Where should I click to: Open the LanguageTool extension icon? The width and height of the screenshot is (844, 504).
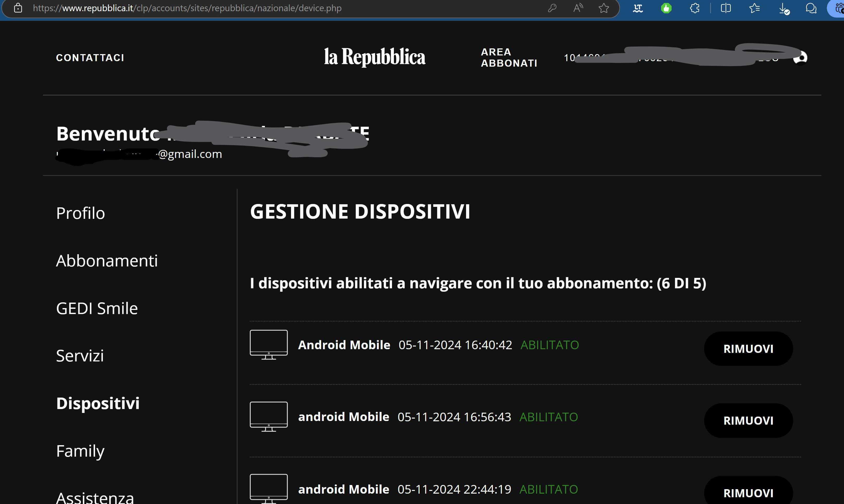click(638, 8)
